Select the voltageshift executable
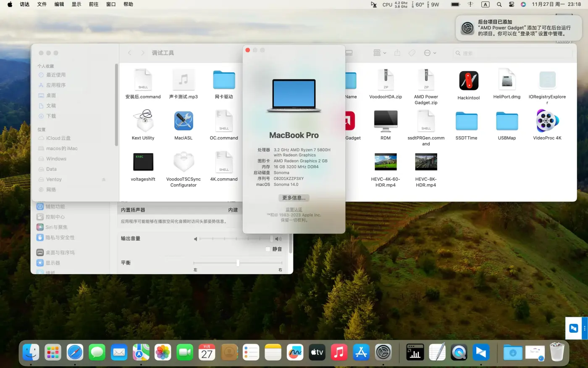 pos(143,162)
